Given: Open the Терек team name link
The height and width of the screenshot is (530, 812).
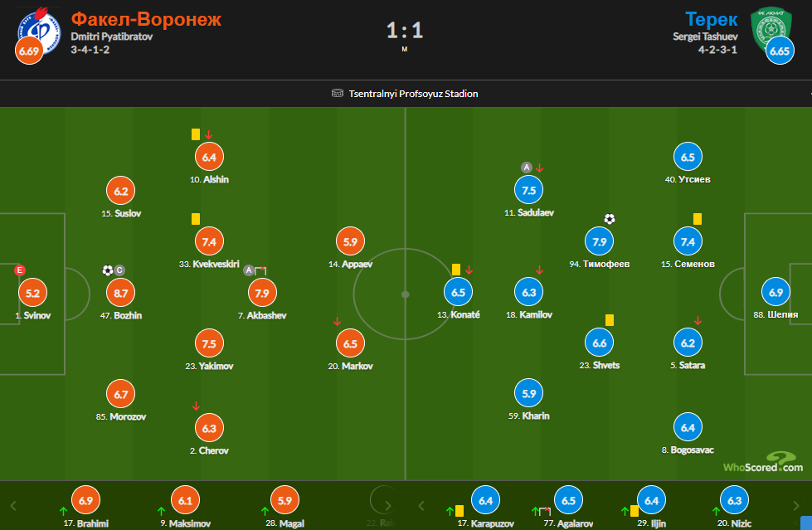Looking at the screenshot, I should 711,18.
